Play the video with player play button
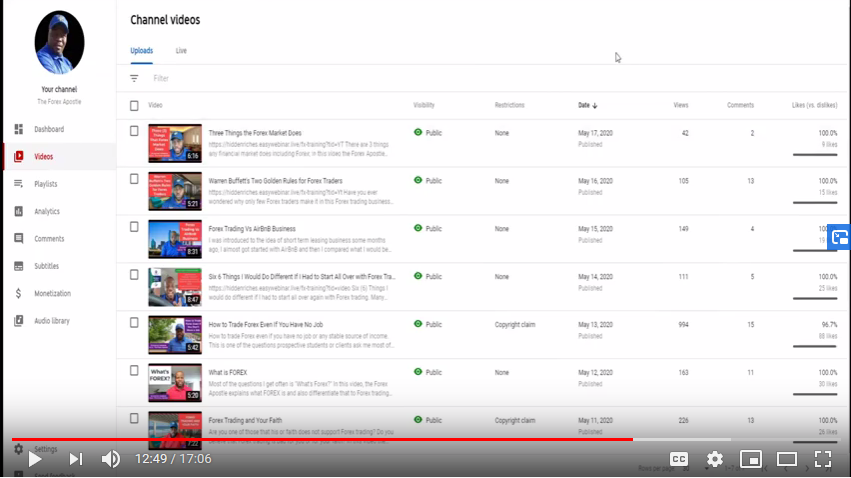This screenshot has height=478, width=851. coord(35,459)
